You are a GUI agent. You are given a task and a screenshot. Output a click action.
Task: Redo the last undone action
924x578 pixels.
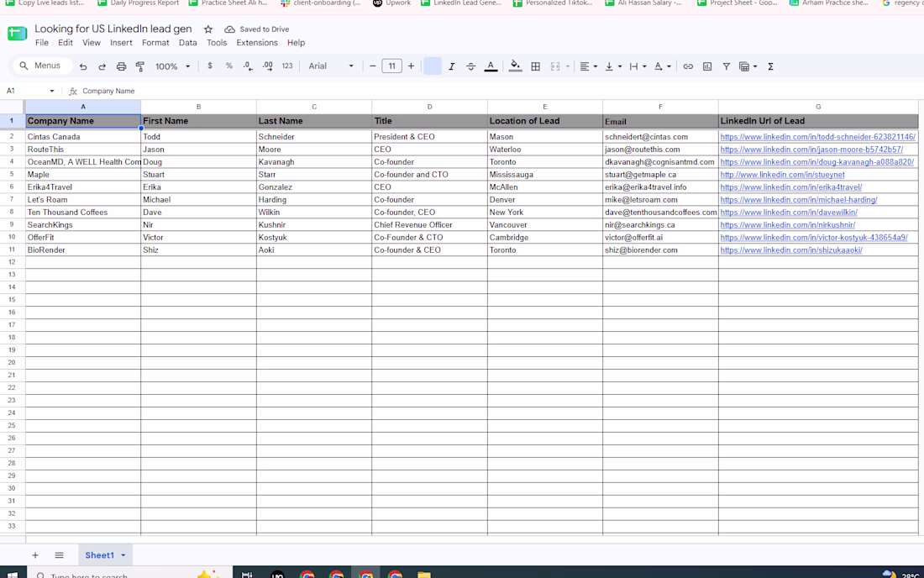[102, 66]
